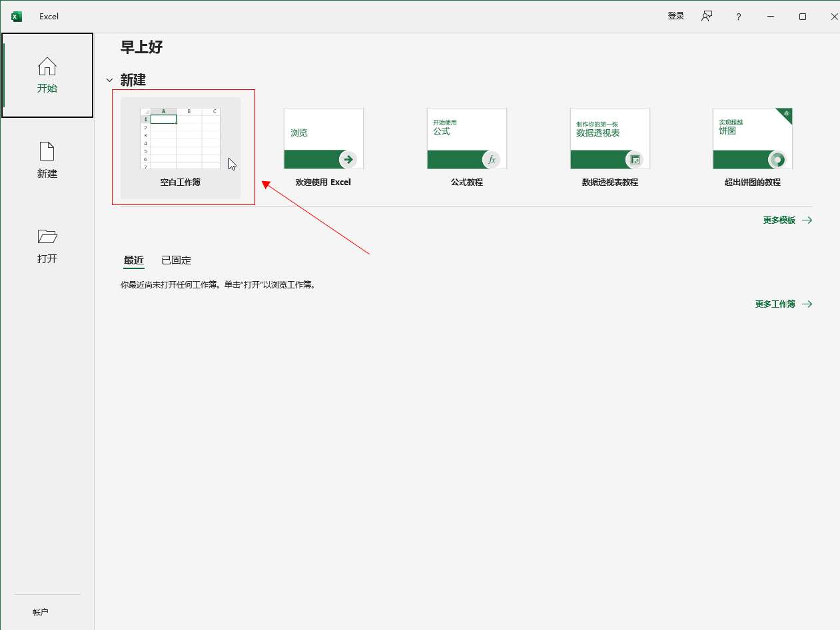The height and width of the screenshot is (630, 840).
Task: Click the 更多模板 link
Action: click(x=787, y=220)
